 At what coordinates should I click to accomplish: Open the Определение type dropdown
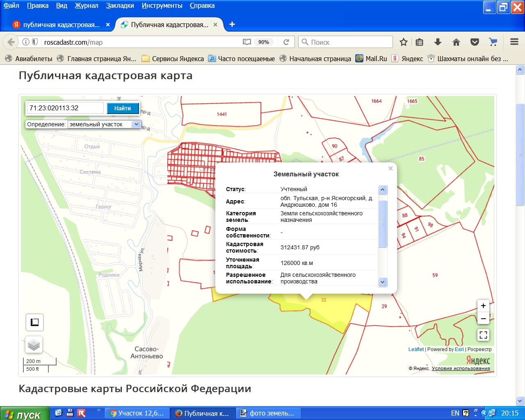pos(136,124)
